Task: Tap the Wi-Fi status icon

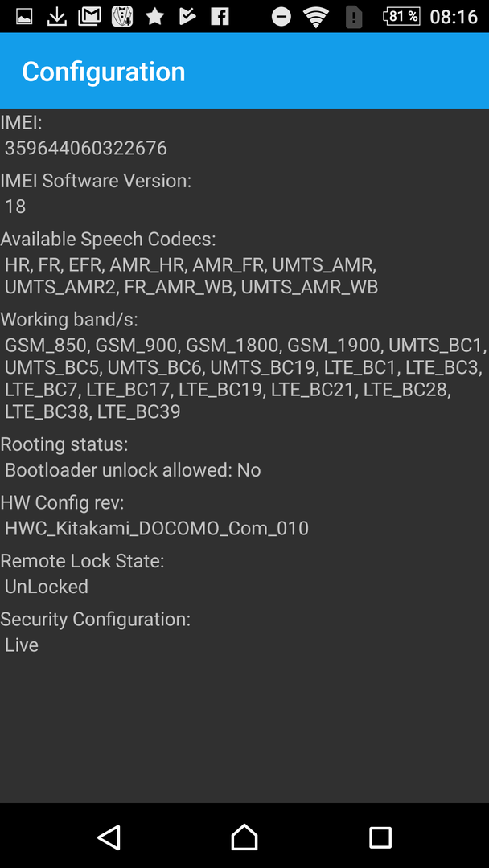Action: tap(316, 17)
